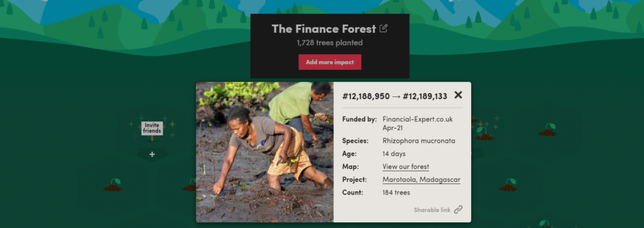The image size is (644, 228).
Task: Click the seedling at bottom edge right side
Action: [544, 224]
